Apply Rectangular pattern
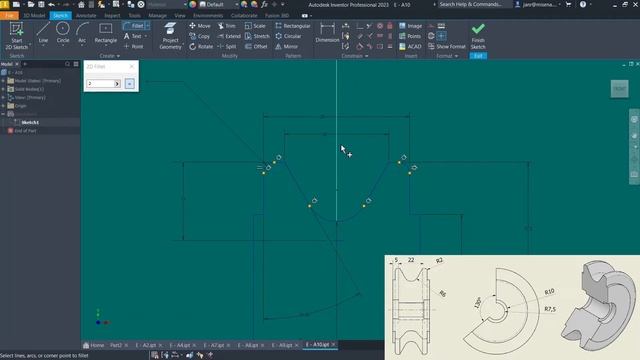Image resolution: width=640 pixels, height=360 pixels. pyautogui.click(x=293, y=26)
